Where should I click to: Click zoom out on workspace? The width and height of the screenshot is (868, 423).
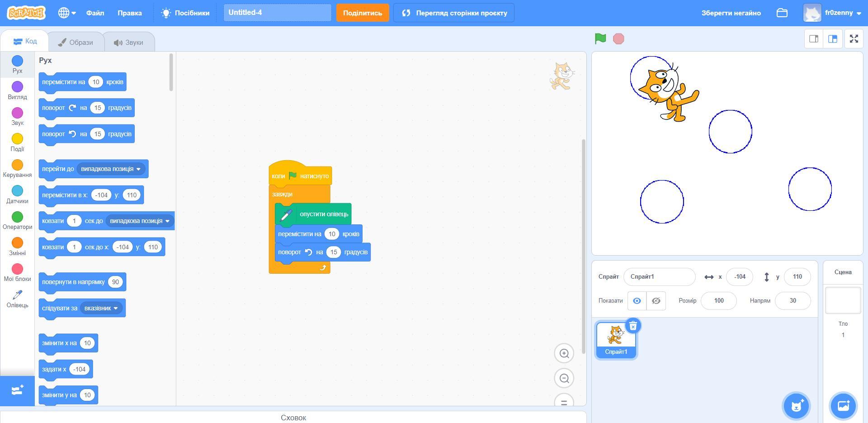pos(564,378)
